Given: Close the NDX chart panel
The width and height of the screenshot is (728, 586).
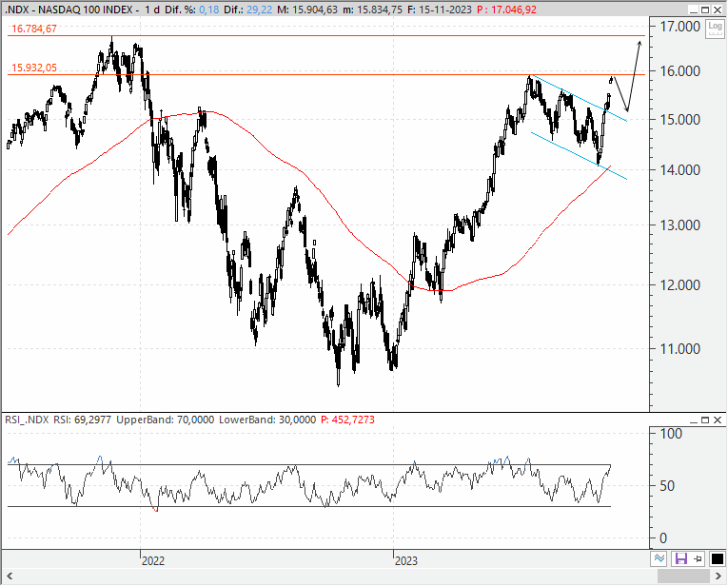Looking at the screenshot, I should pyautogui.click(x=717, y=10).
